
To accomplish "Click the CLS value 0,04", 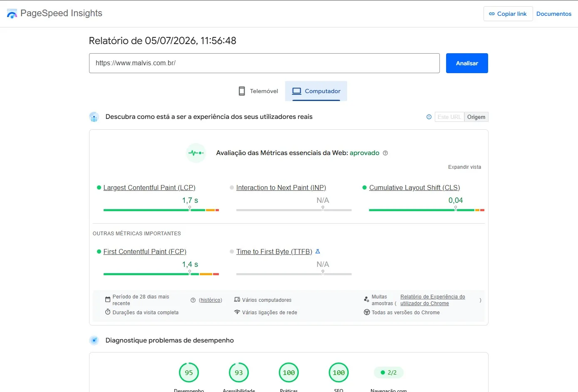I will tap(456, 200).
